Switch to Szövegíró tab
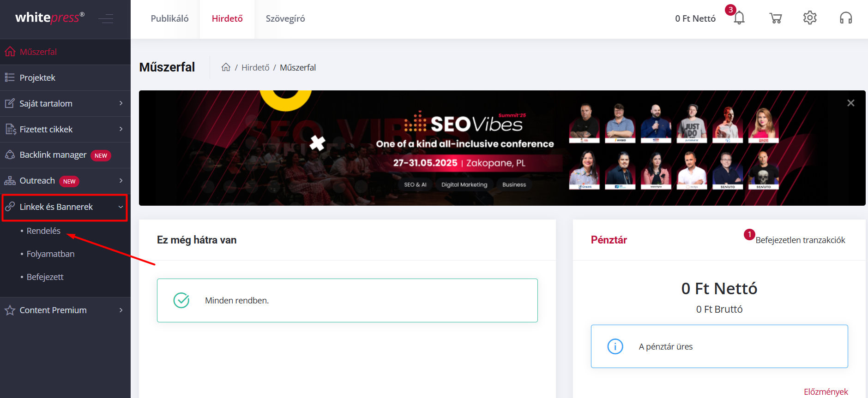The image size is (868, 398). (x=285, y=19)
